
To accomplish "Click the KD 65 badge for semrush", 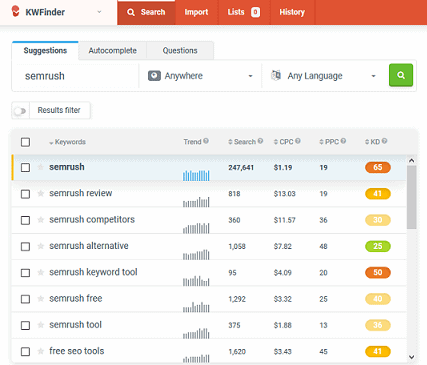I will (x=378, y=167).
